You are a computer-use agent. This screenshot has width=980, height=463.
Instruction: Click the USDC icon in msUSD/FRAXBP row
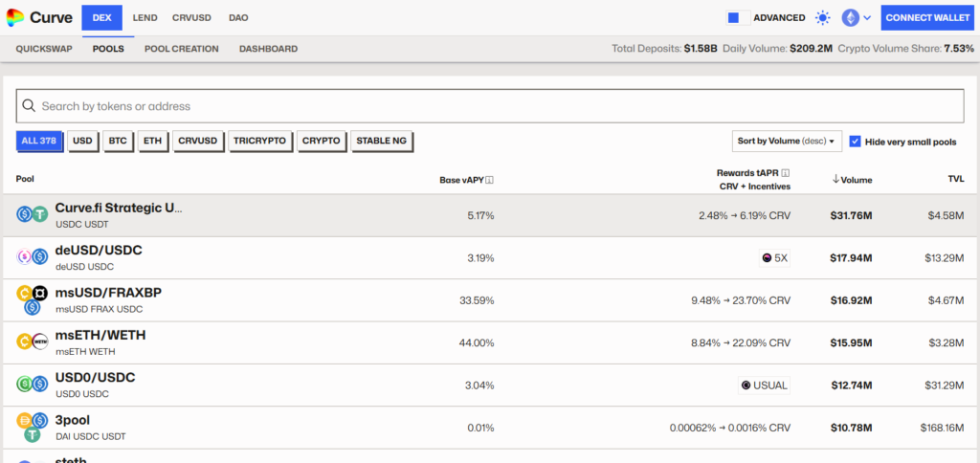point(33,307)
